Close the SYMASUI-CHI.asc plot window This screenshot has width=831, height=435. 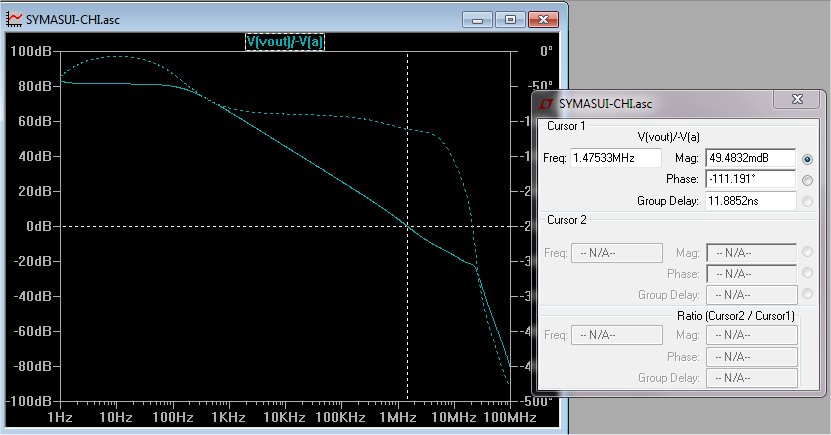tap(543, 20)
